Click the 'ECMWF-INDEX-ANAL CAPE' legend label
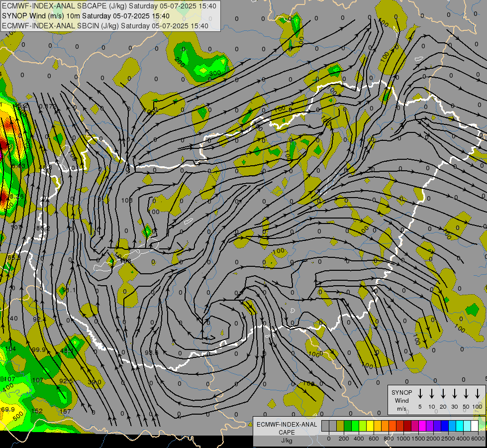The width and height of the screenshot is (487, 448). point(287,429)
